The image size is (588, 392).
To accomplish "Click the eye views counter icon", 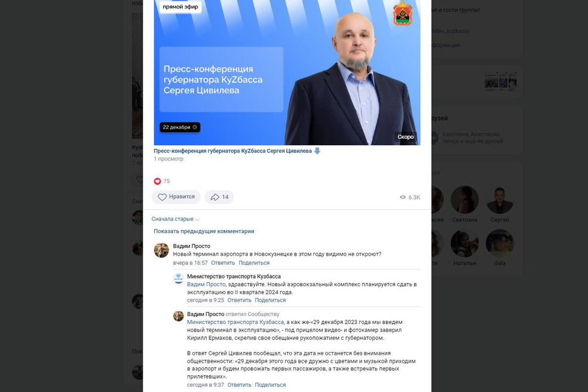I will tap(403, 197).
